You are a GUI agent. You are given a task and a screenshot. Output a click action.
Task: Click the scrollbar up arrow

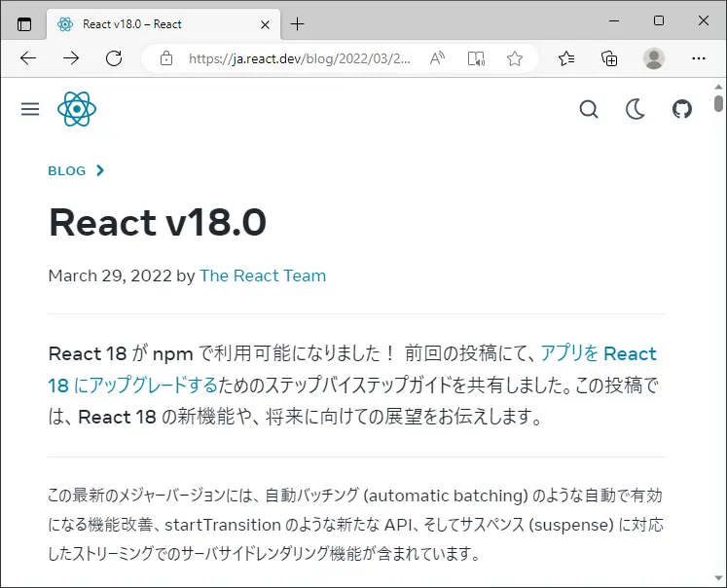[x=718, y=87]
